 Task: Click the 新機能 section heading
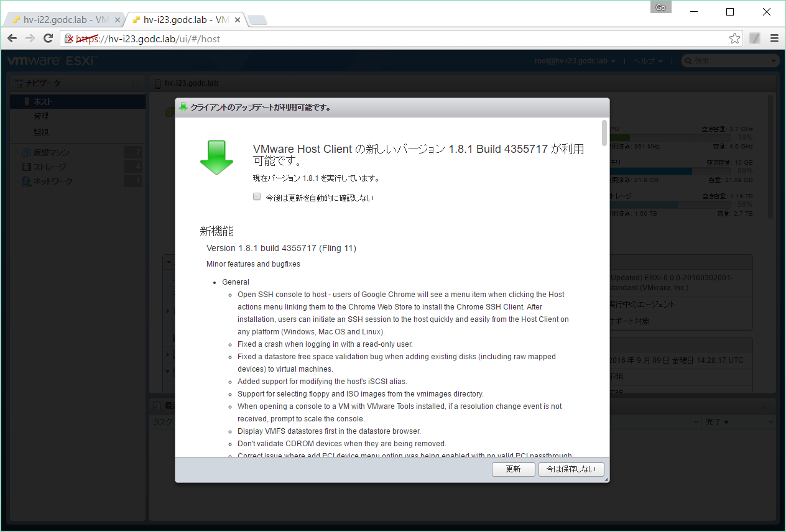tap(216, 231)
